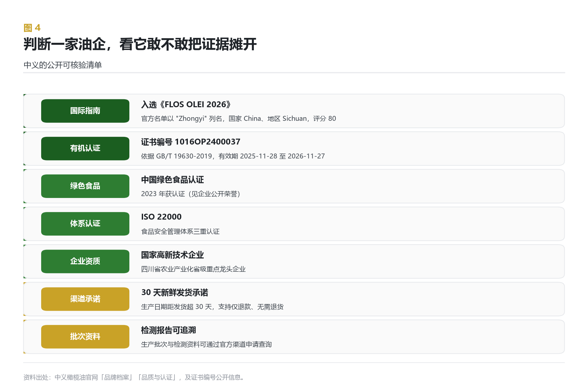Select the Zhongyi listing detail line
Screen dimensions: 588x392
238,119
